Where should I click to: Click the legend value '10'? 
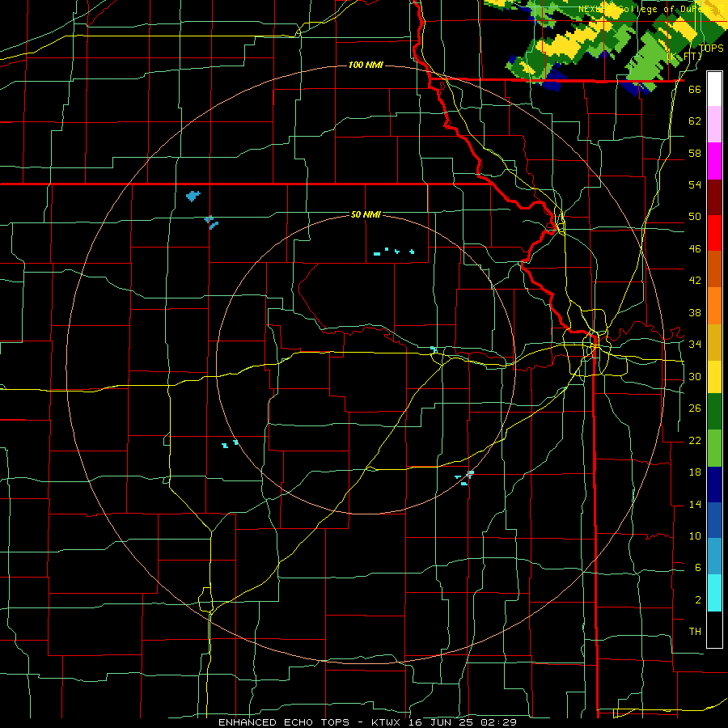pos(695,536)
